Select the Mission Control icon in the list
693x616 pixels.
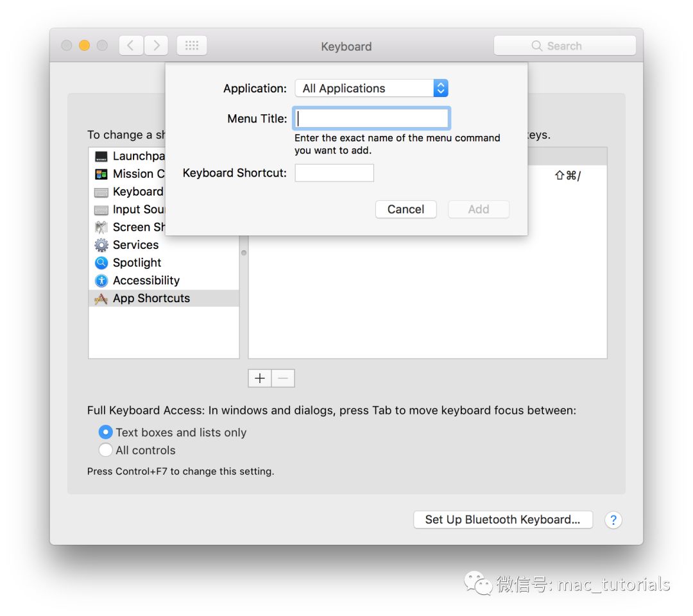coord(101,174)
